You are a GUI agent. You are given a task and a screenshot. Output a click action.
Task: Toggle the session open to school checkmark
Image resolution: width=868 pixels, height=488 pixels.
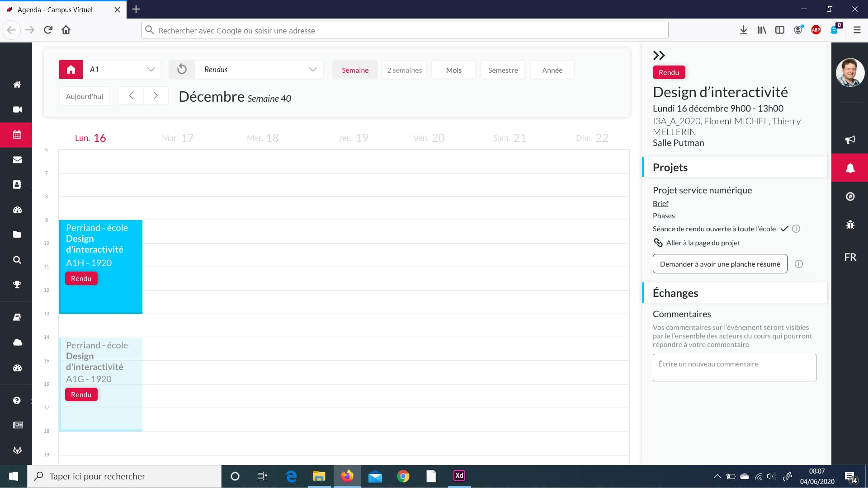click(784, 229)
